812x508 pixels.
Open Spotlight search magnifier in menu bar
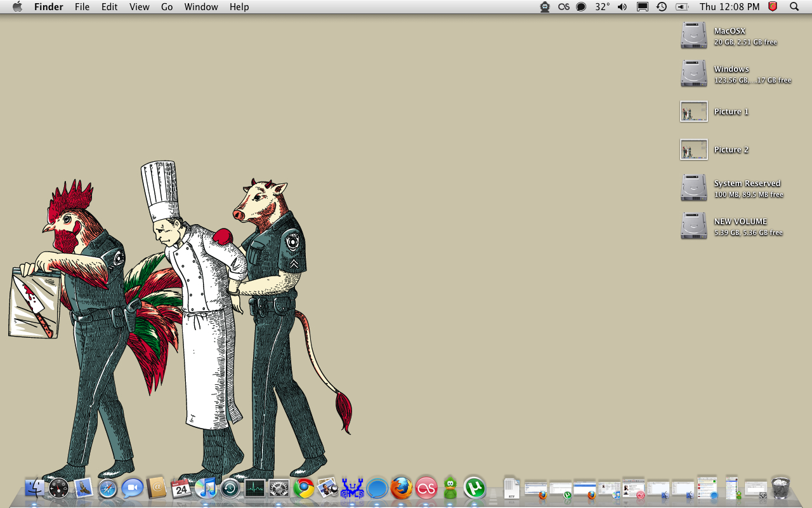[794, 6]
